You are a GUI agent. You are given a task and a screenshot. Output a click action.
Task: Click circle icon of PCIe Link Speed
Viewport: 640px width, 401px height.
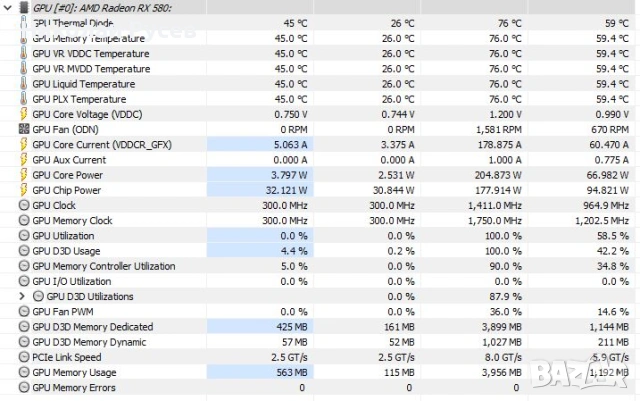pyautogui.click(x=24, y=357)
